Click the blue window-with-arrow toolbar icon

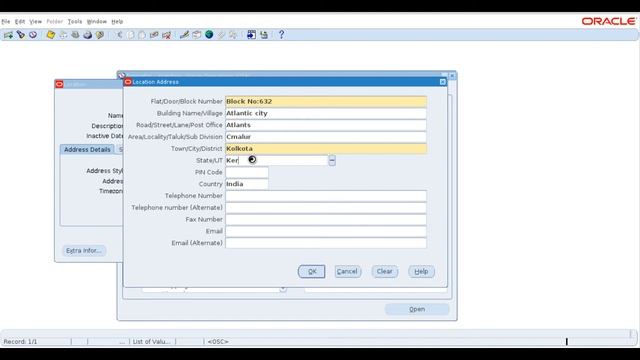[x=251, y=35]
